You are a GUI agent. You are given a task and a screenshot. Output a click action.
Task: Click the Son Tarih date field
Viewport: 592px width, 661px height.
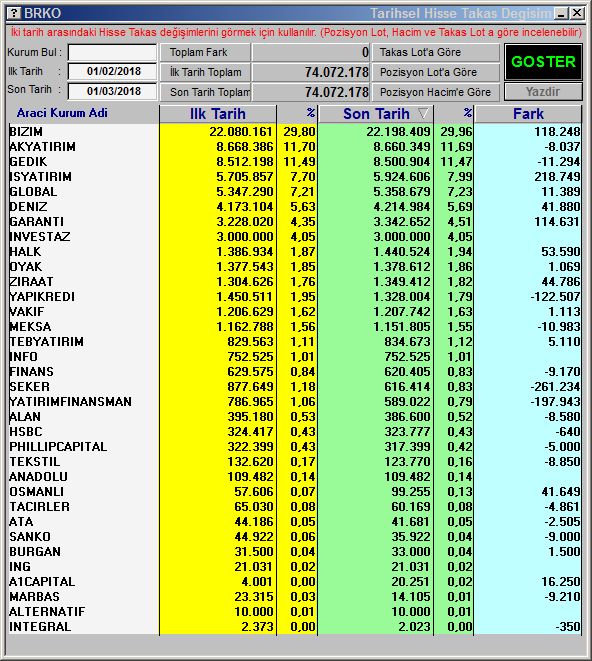click(x=112, y=91)
